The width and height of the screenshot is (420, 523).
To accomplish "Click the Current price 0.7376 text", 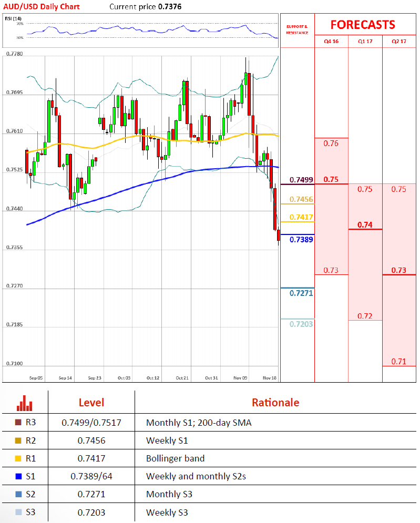I will pyautogui.click(x=146, y=7).
